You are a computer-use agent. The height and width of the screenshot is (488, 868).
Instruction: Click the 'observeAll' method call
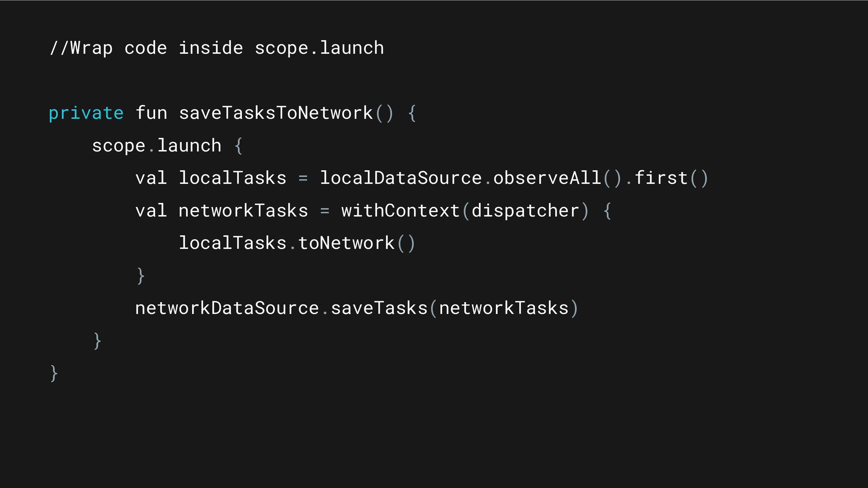(547, 178)
